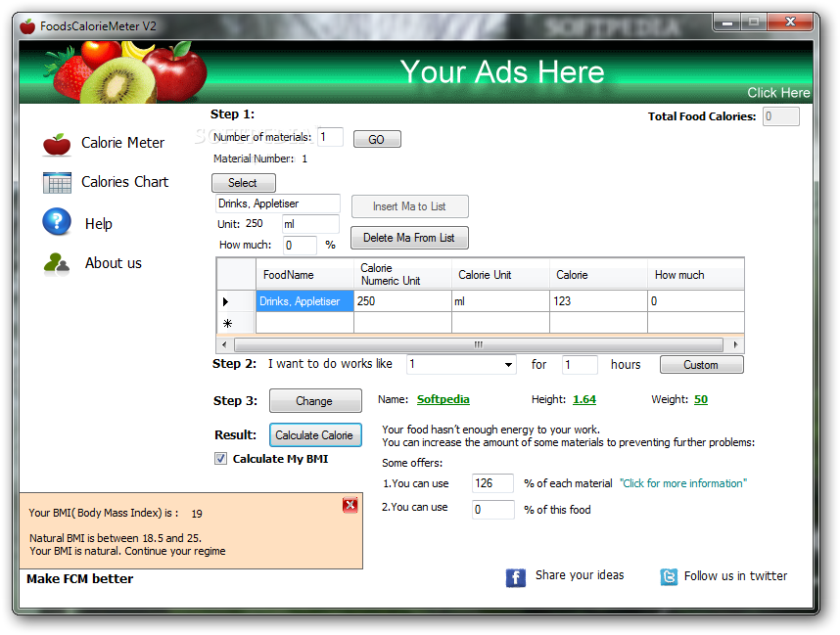Click the Calculate Calorie button

click(x=315, y=435)
